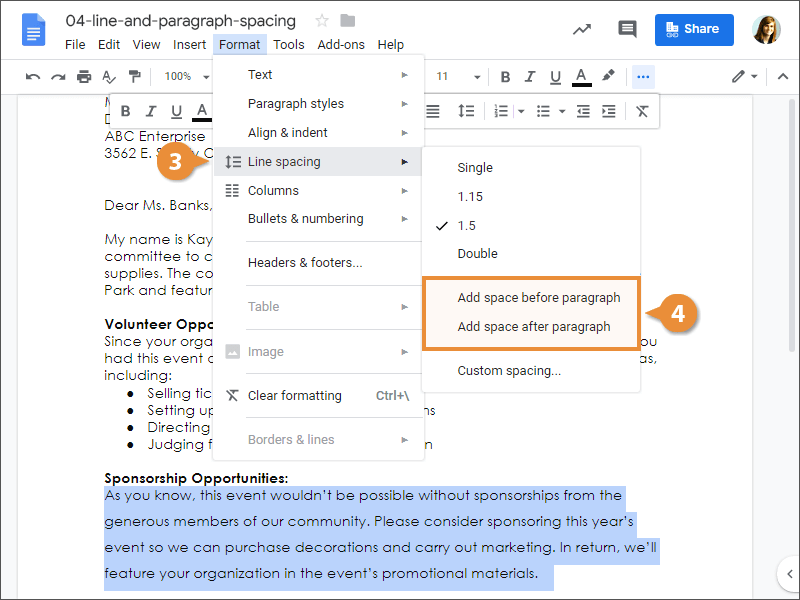
Task: Star the document title
Action: 321,21
